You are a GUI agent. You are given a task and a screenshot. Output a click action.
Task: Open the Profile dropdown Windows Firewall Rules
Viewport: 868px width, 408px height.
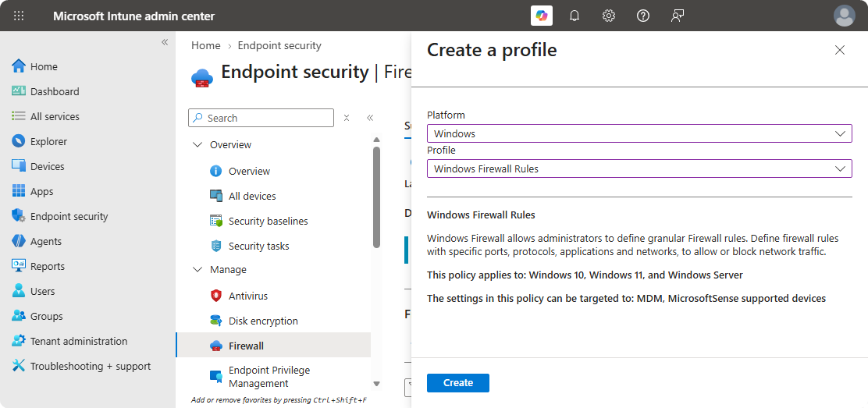[639, 169]
